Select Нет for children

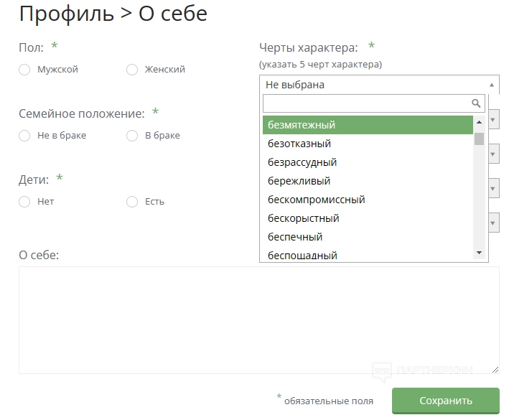tap(24, 202)
